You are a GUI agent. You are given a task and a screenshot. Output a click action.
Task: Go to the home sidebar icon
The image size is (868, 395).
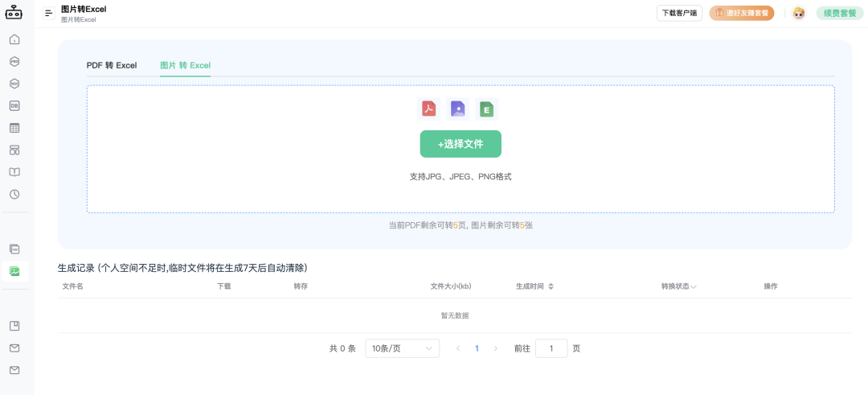[14, 39]
